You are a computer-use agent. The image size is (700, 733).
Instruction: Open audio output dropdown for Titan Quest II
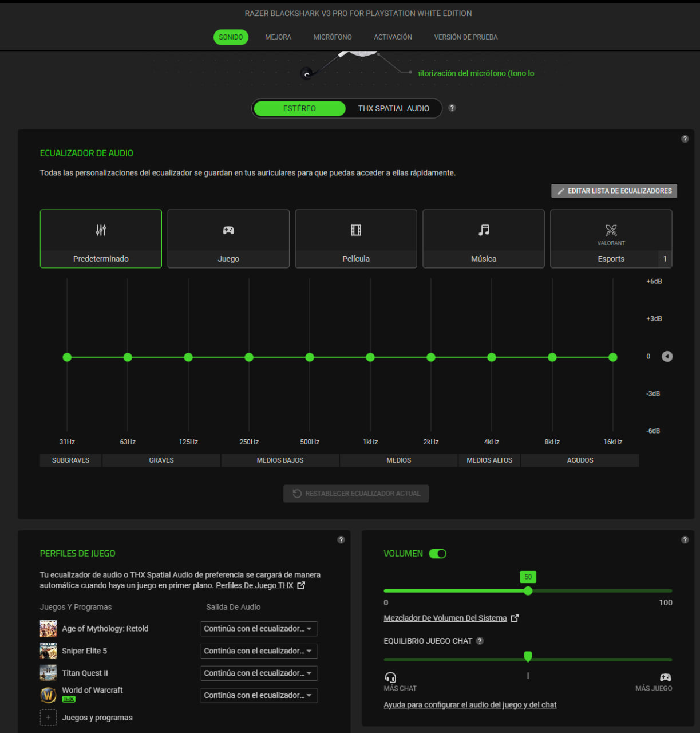point(259,673)
